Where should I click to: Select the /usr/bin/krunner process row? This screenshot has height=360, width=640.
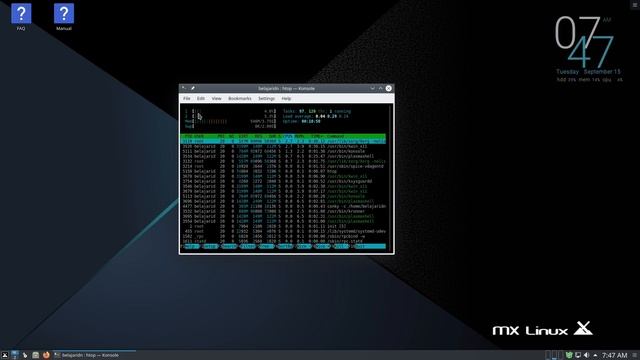(x=283, y=211)
